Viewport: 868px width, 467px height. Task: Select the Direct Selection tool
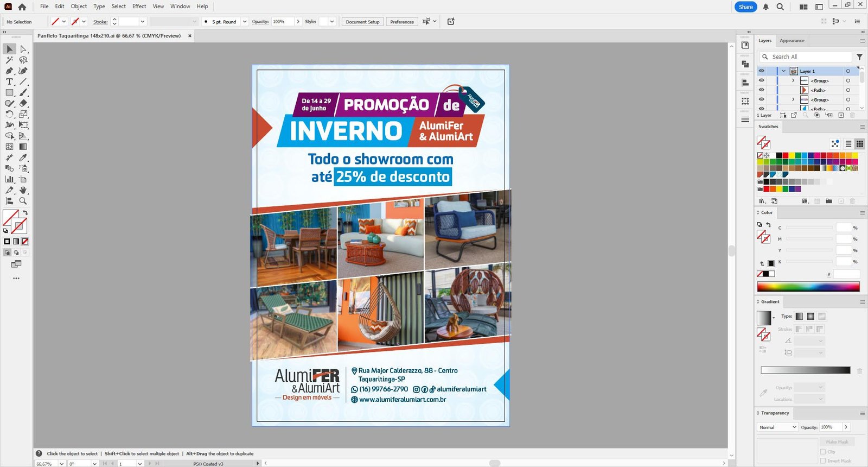[23, 49]
